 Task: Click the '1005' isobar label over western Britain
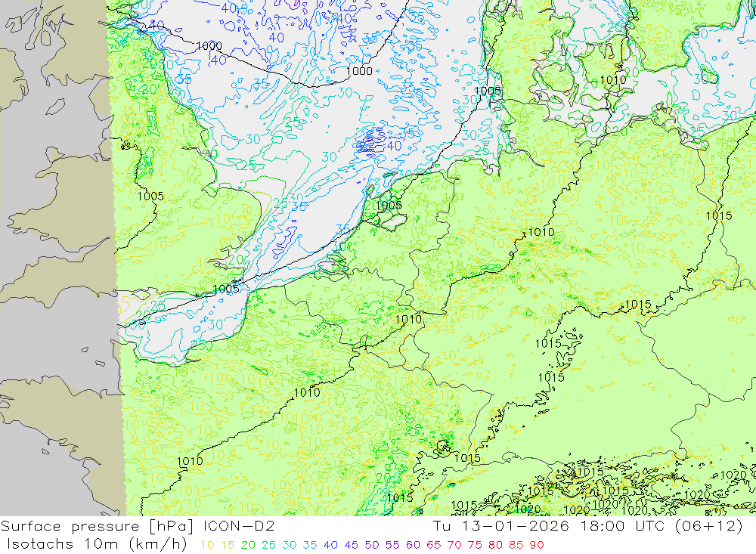tap(150, 197)
